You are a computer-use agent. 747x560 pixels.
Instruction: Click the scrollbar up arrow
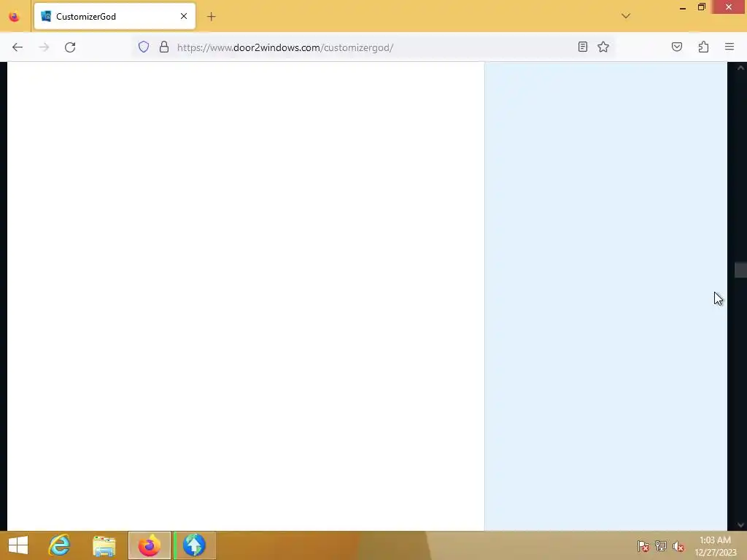point(741,68)
